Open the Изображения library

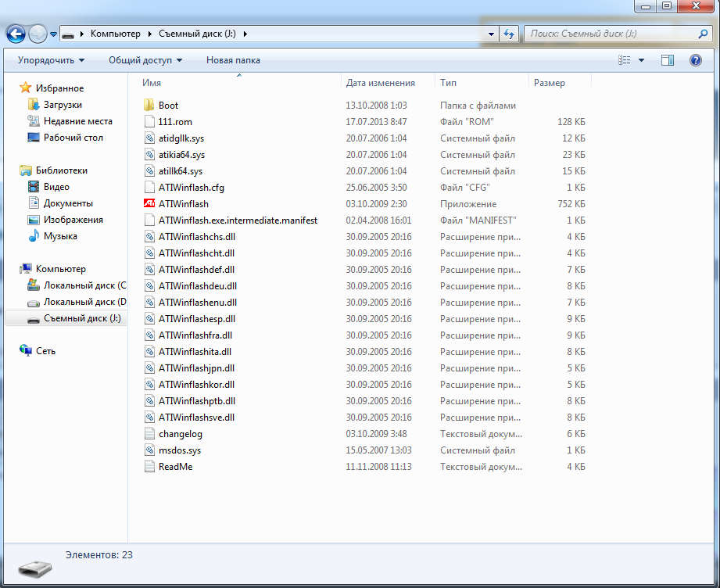[x=73, y=220]
